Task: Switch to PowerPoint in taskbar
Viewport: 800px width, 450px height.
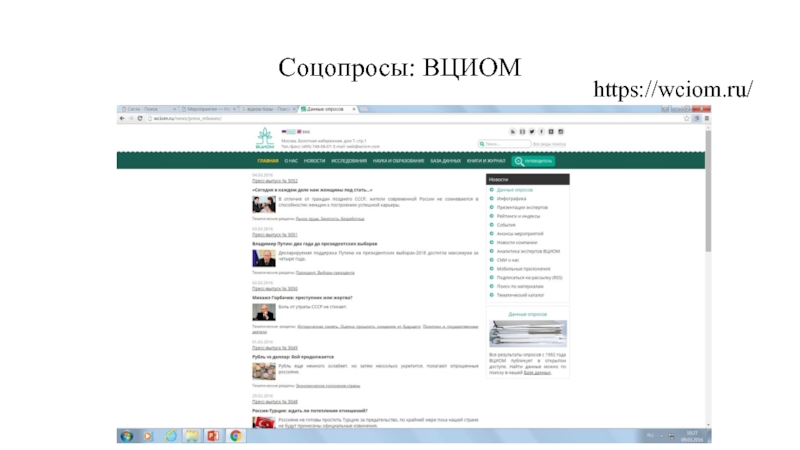Action: tap(213, 436)
